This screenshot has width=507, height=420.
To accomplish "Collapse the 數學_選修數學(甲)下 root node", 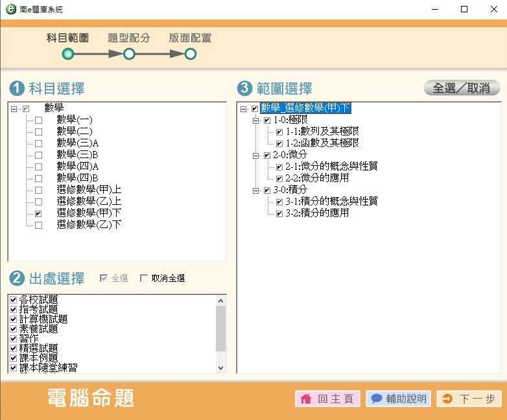I will click(243, 109).
